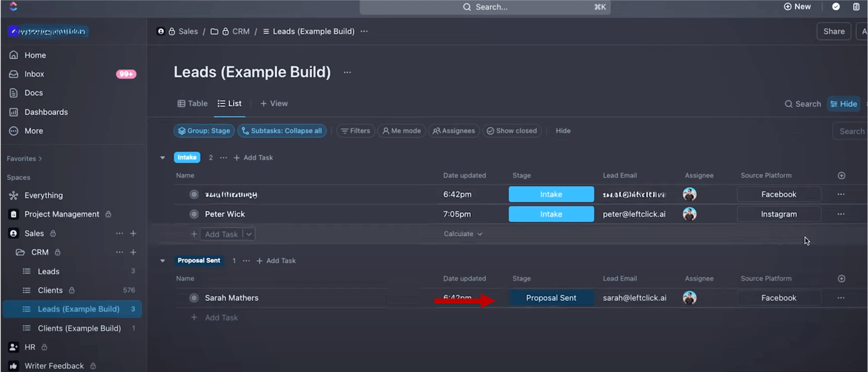Toggle the blue Hide button
The image size is (868, 372).
coord(844,104)
